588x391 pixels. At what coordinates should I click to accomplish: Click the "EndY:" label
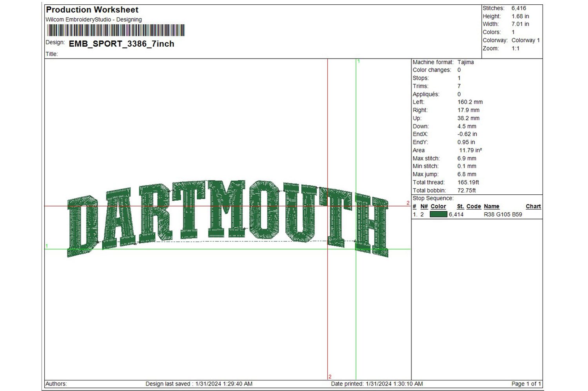[x=420, y=142]
